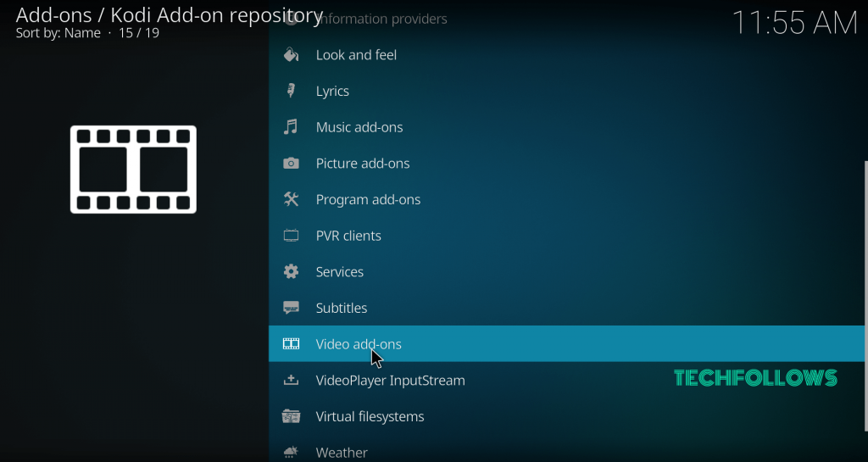This screenshot has width=868, height=462.
Task: Open Virtual filesystems text entry
Action: (x=370, y=416)
